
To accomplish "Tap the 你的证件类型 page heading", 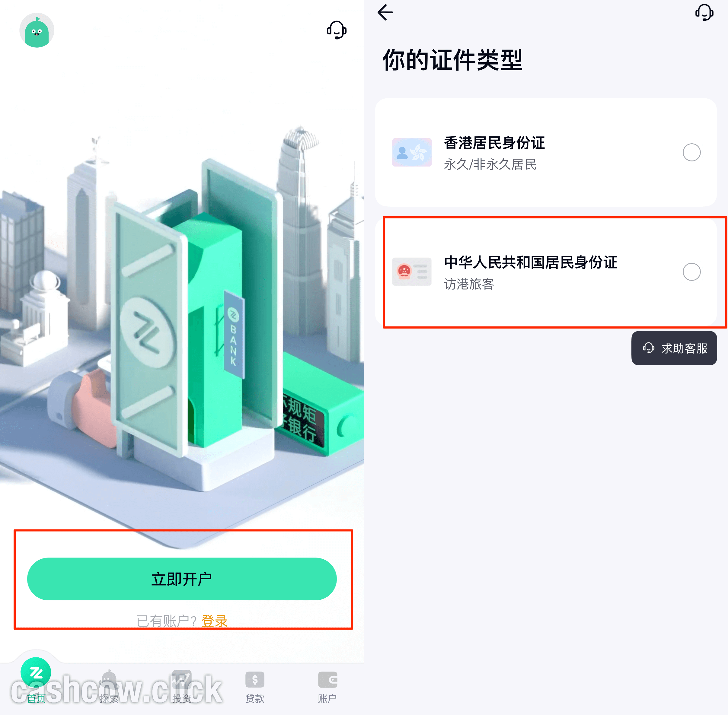I will pyautogui.click(x=452, y=60).
